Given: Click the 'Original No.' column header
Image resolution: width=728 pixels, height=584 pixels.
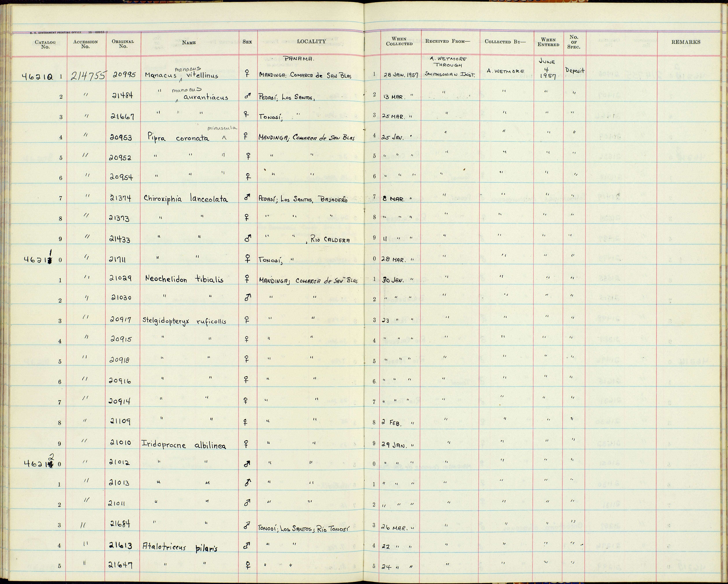Looking at the screenshot, I should click(x=123, y=44).
